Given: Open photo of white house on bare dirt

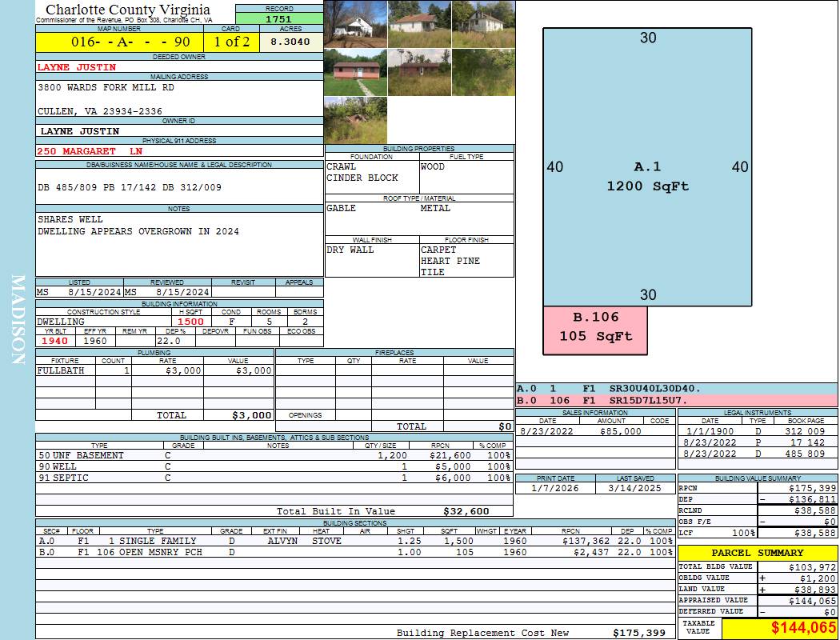Looking at the screenshot, I should pyautogui.click(x=355, y=24).
